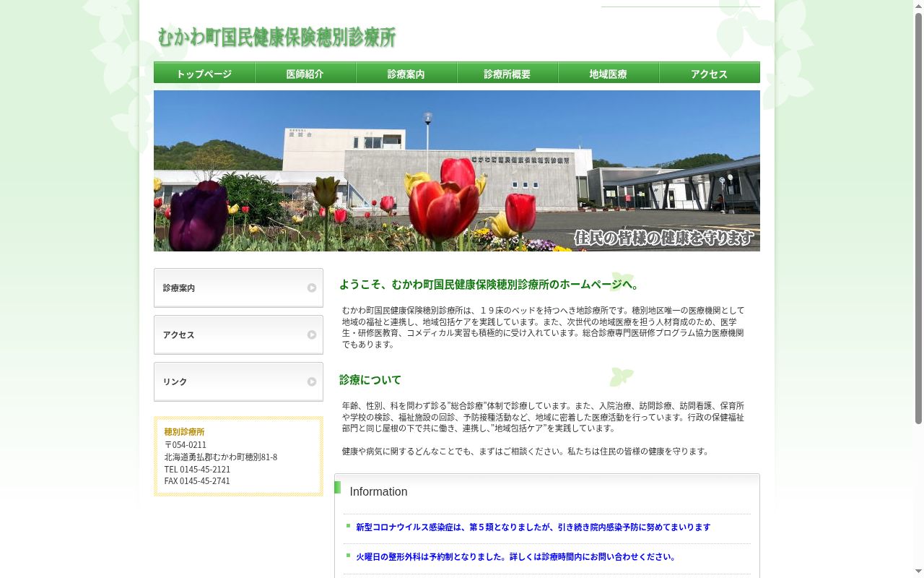The width and height of the screenshot is (924, 578).
Task: Open the 地域医療 navigation tab
Action: [609, 73]
